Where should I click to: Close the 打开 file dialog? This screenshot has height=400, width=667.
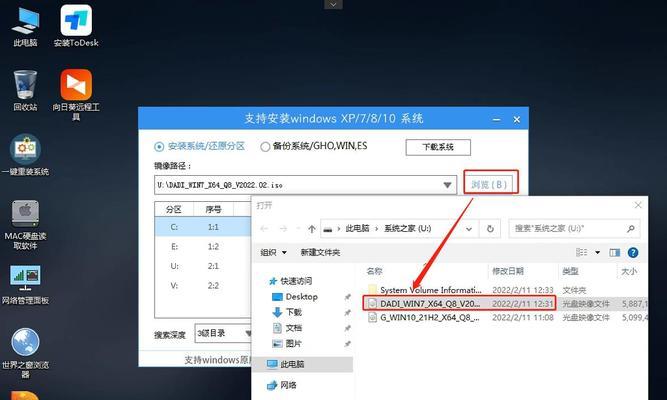coord(638,205)
